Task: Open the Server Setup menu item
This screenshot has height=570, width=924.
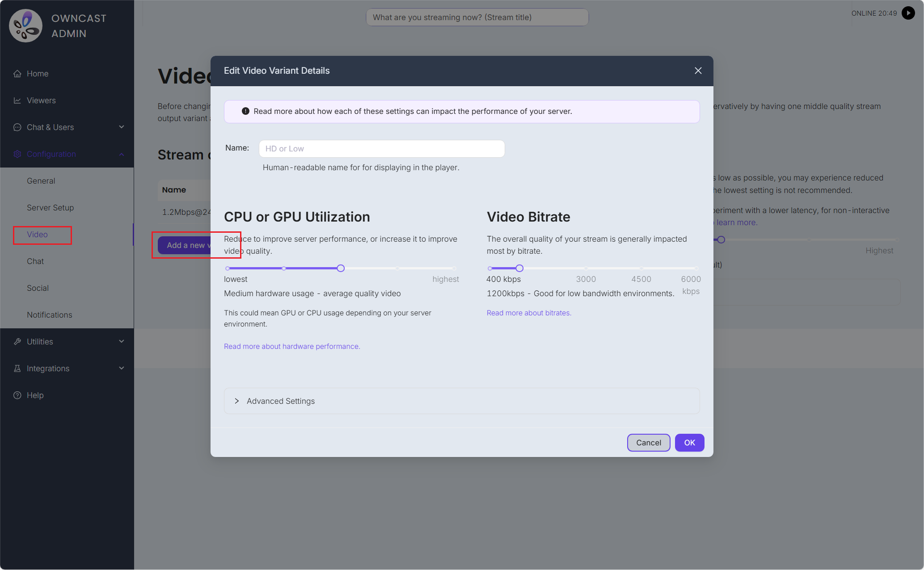Action: coord(50,208)
